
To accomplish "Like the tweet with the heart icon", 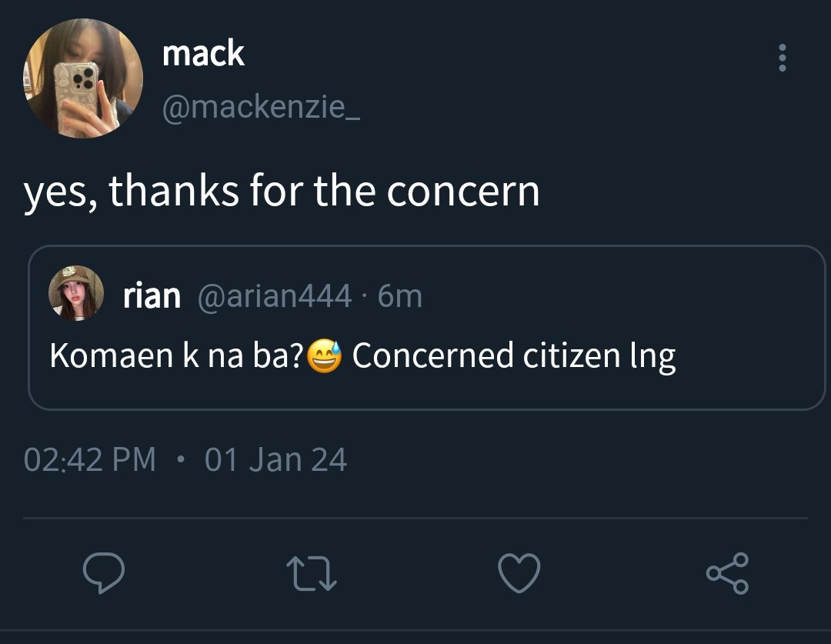I will (519, 573).
